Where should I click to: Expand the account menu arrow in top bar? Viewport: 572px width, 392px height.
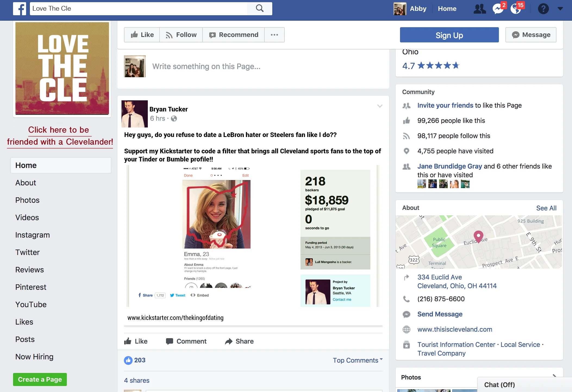(560, 9)
